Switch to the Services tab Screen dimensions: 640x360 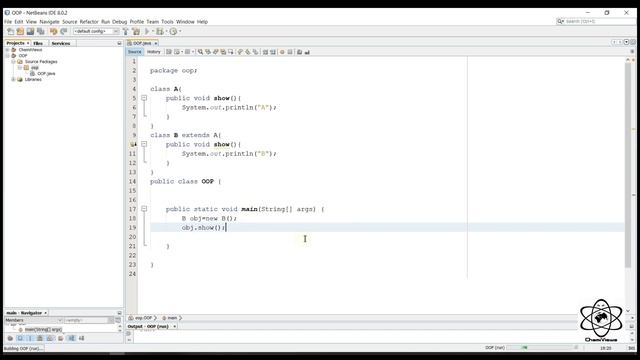(61, 43)
